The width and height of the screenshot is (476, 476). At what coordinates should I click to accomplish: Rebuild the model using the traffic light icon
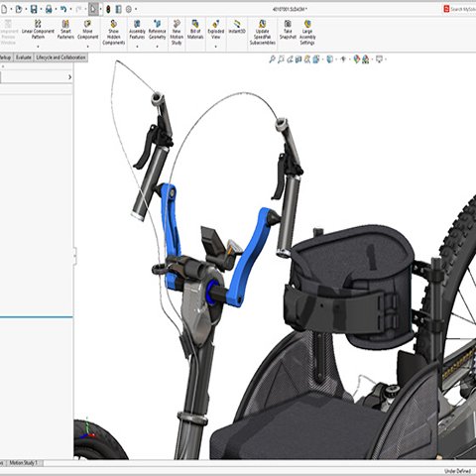point(108,9)
